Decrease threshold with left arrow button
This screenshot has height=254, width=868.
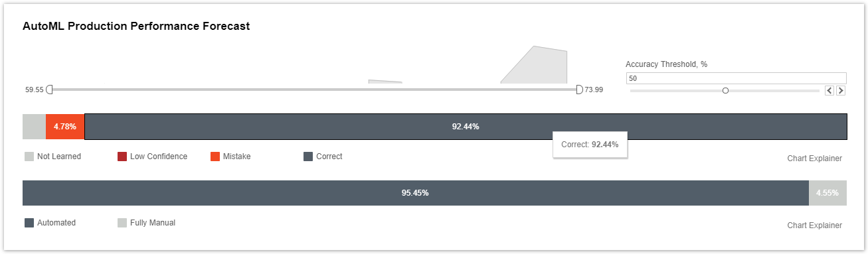(x=829, y=90)
